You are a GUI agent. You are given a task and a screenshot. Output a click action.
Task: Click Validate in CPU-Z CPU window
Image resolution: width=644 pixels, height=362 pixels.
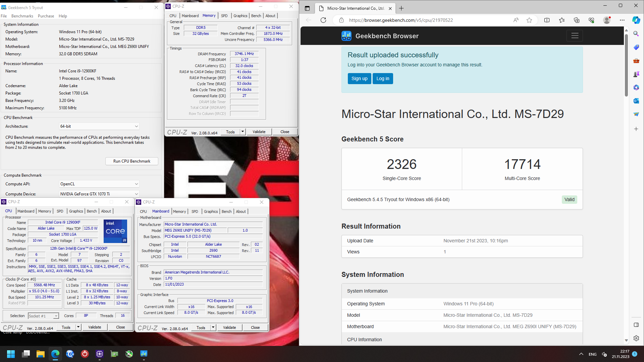coord(95,327)
